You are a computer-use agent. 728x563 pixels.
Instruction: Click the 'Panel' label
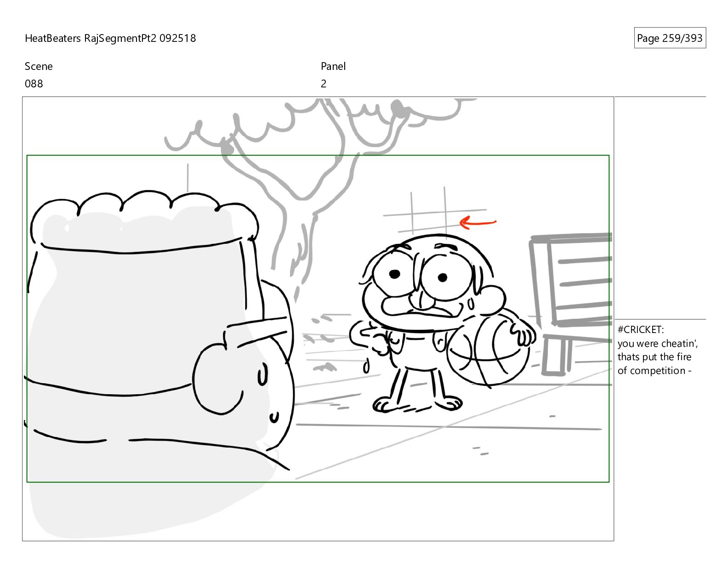pos(333,66)
